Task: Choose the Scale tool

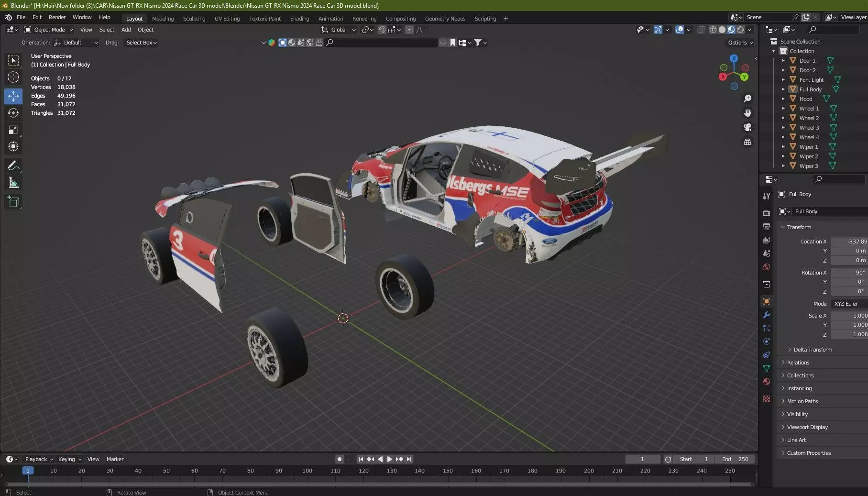Action: coord(13,130)
